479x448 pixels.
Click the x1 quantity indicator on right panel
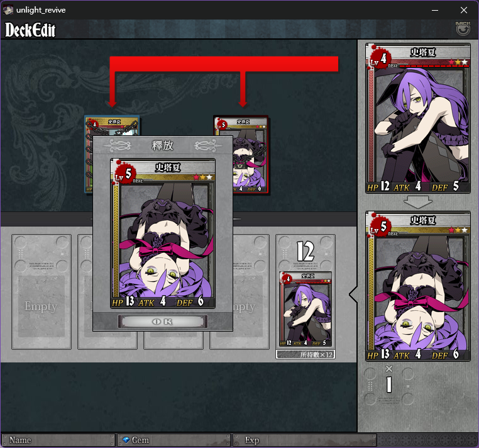coord(388,379)
